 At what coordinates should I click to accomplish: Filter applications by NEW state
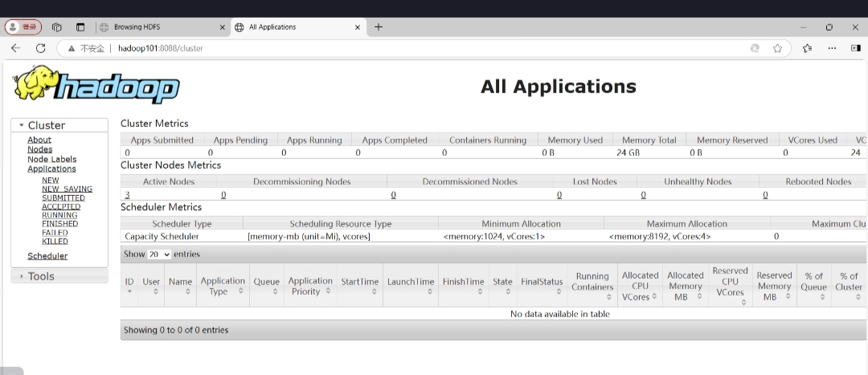click(x=51, y=181)
